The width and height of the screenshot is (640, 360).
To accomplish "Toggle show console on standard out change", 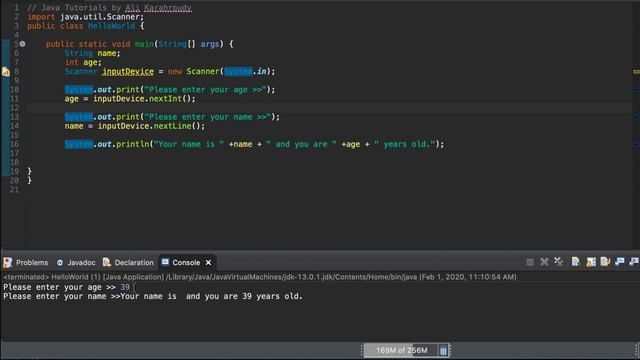I will tap(619, 262).
